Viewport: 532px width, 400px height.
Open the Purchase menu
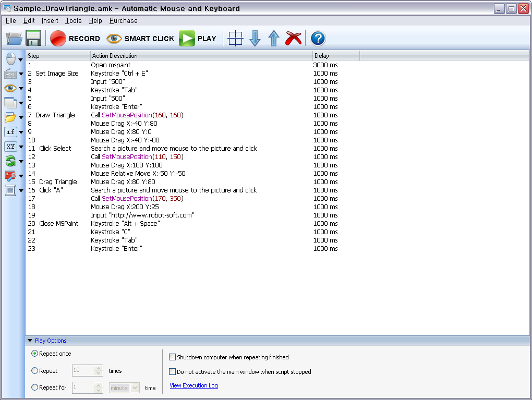(124, 21)
